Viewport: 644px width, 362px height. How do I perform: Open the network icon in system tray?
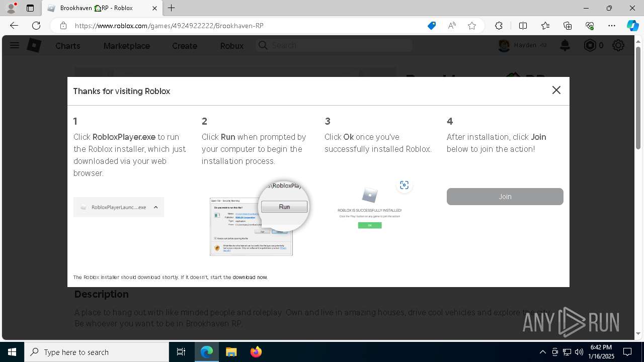567,352
